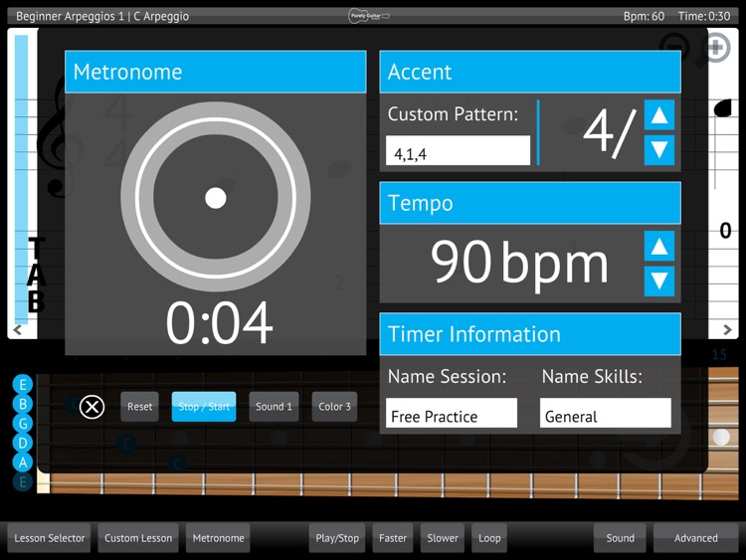
Task: Switch metronome sound with Sound 1 button
Action: coord(274,407)
